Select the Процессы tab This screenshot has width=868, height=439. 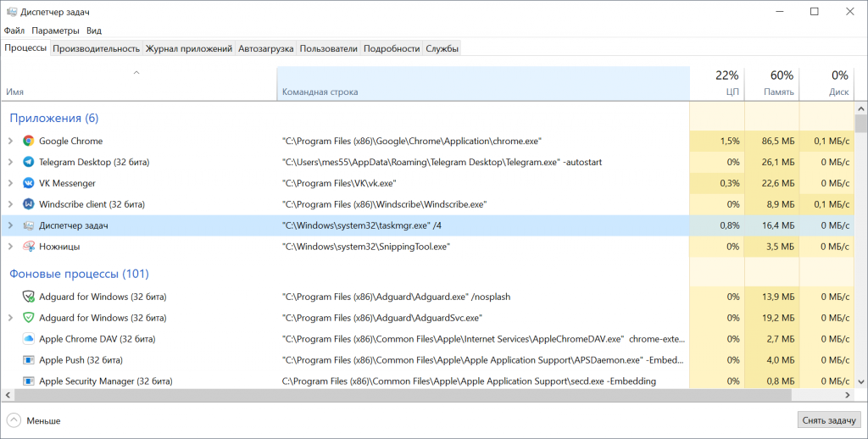pos(25,47)
